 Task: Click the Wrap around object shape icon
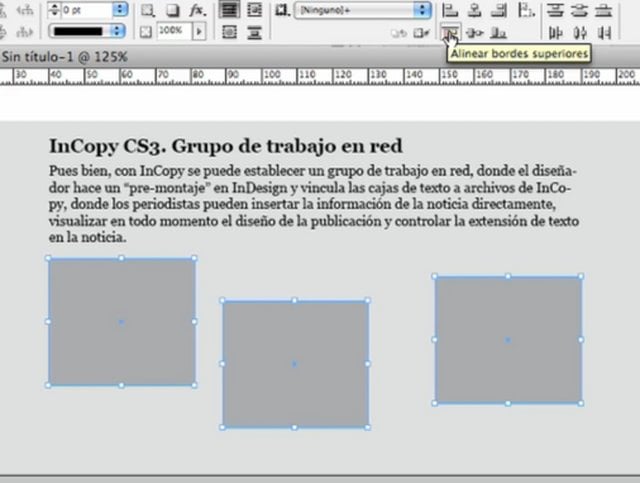229,32
